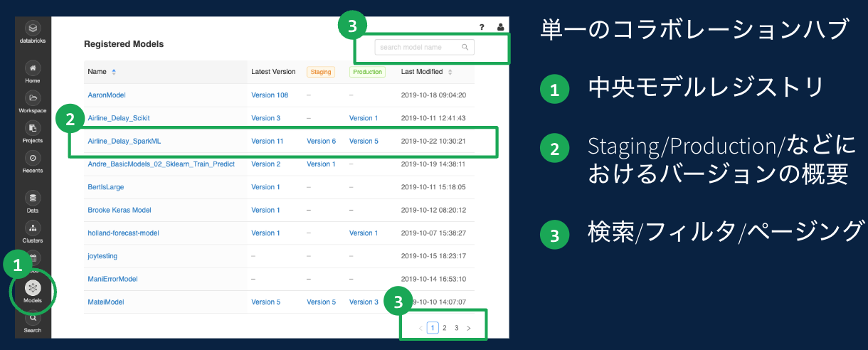
Task: Click the help question mark icon
Action: 482,27
